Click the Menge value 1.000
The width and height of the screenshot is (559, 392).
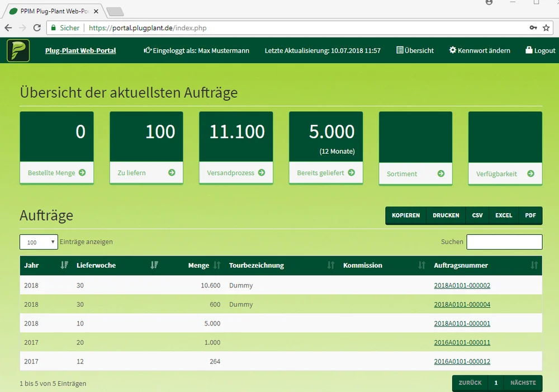click(212, 342)
